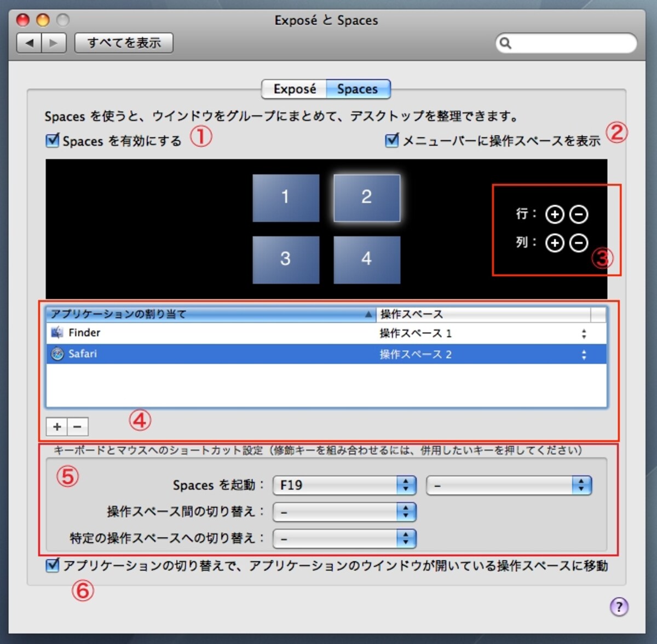The height and width of the screenshot is (644, 657).
Task: Sort by 'アプリケーションの割り当て' column header
Action: tap(211, 314)
